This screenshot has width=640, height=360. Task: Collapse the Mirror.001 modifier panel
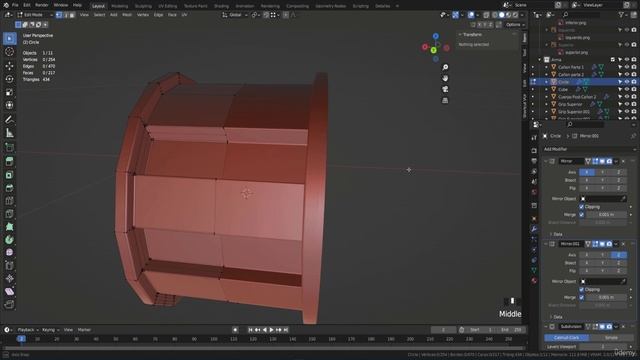coord(546,244)
